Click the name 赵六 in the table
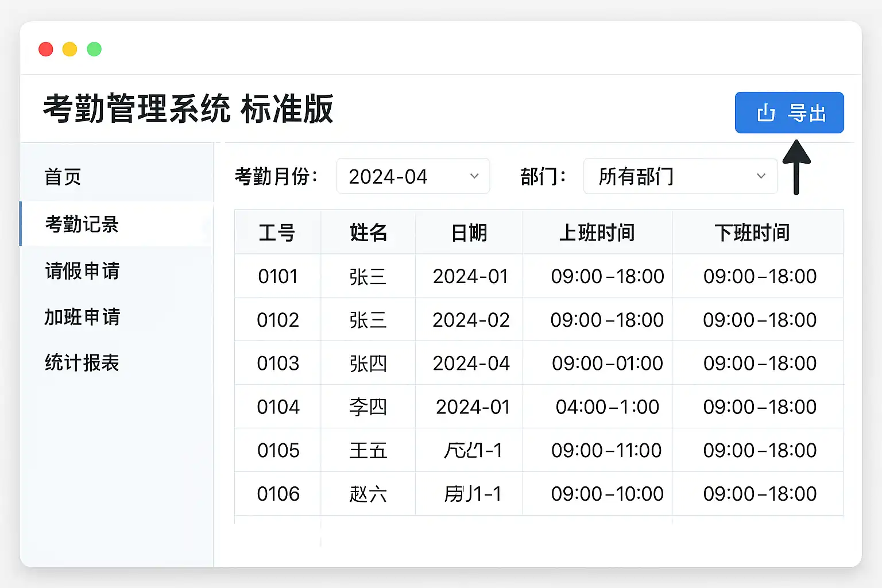882x588 pixels. click(x=368, y=494)
